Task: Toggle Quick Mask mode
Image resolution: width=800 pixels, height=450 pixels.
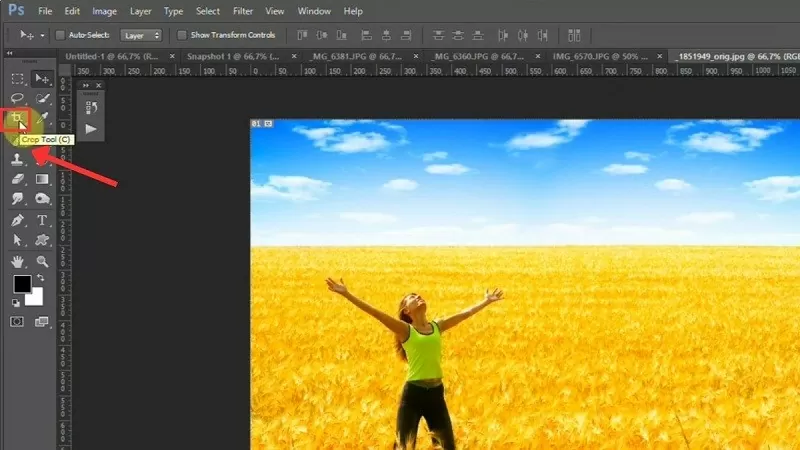Action: pos(17,322)
